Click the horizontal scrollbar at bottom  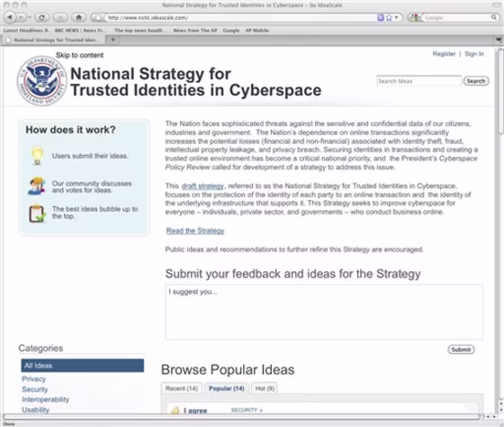242,417
